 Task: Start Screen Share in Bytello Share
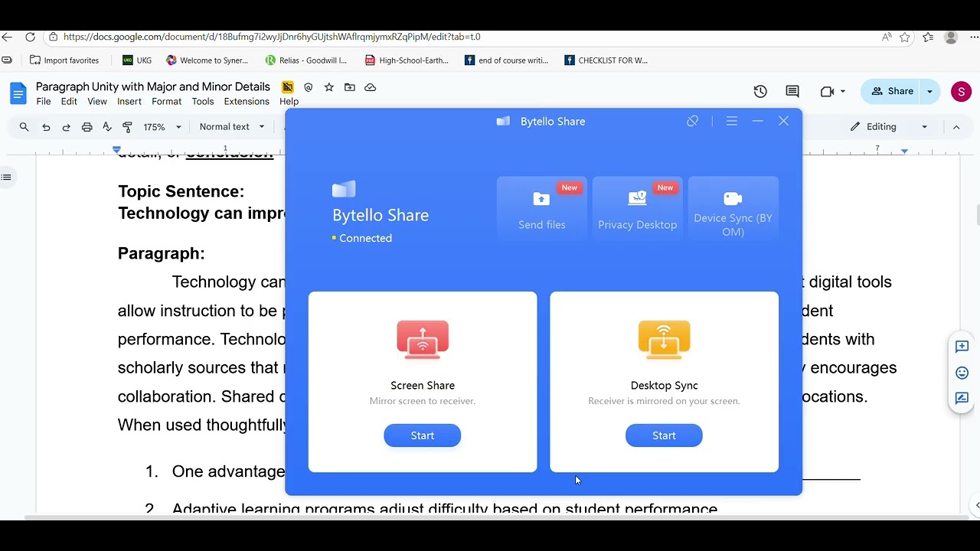point(422,435)
